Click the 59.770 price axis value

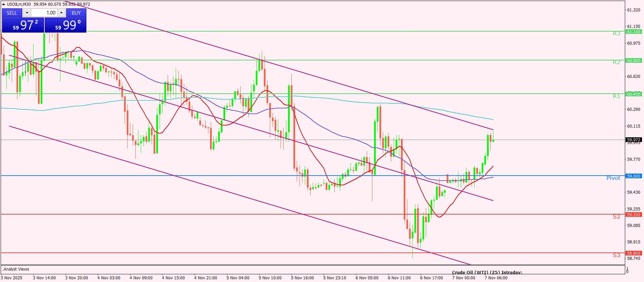tap(634, 159)
